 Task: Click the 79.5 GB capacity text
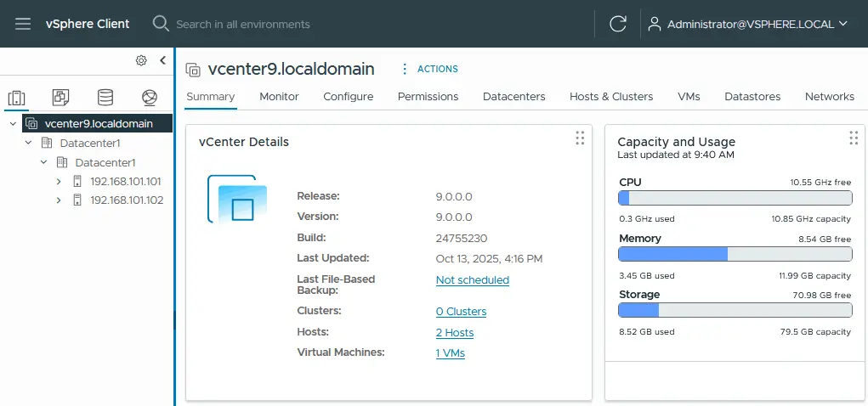(x=815, y=332)
